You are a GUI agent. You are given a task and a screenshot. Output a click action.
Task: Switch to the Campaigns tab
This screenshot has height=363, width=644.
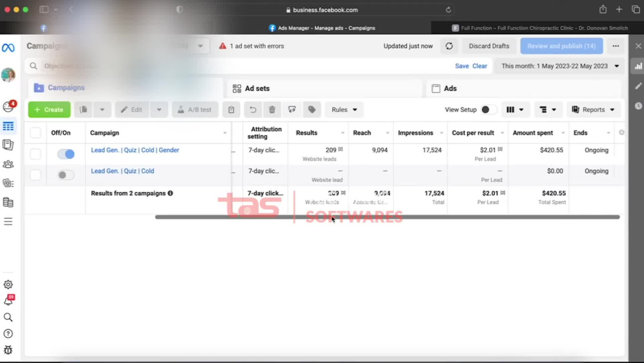(x=126, y=88)
